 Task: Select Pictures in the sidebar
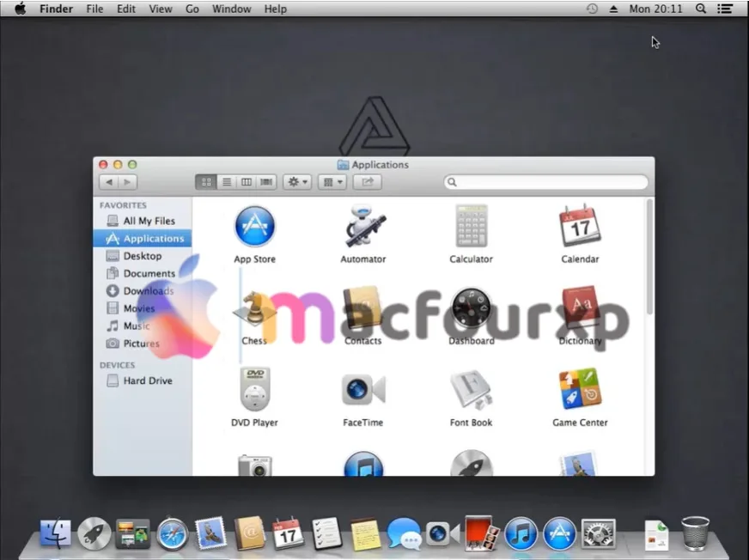click(x=143, y=343)
